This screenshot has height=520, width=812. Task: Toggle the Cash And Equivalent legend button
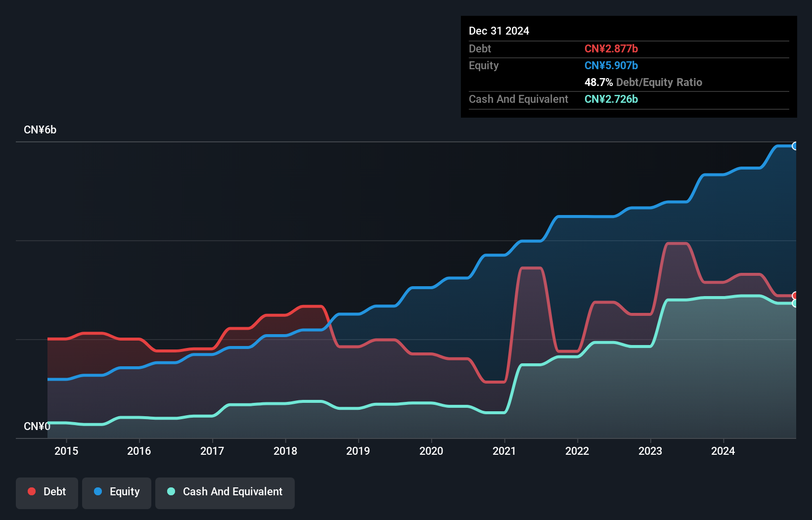tap(225, 493)
